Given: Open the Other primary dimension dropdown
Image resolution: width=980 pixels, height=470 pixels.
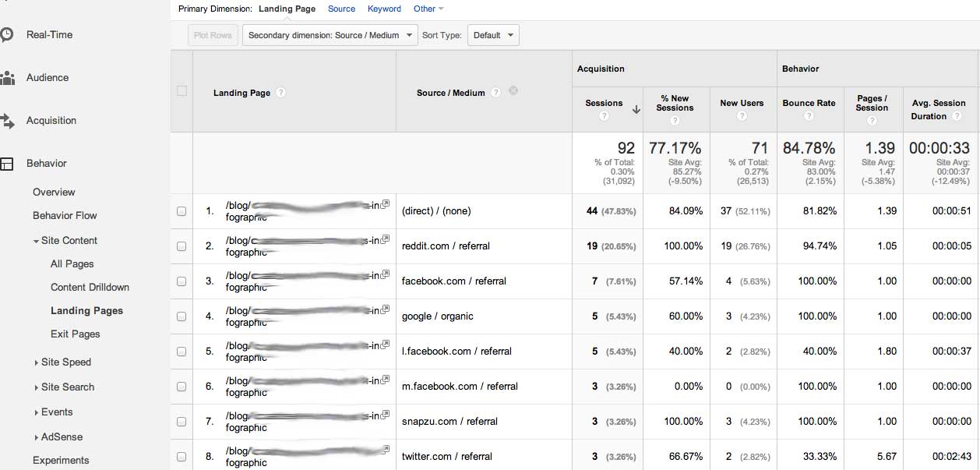Looking at the screenshot, I should click(x=428, y=9).
